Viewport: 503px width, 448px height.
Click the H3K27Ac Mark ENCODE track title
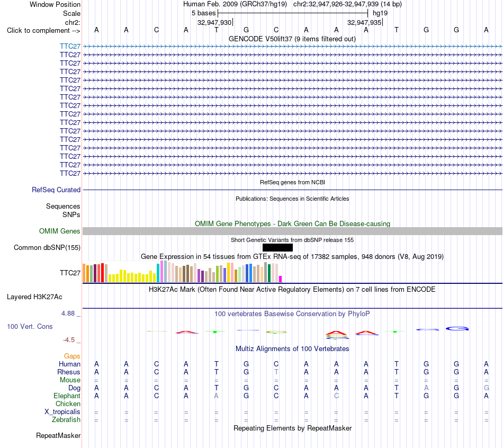tap(292, 290)
